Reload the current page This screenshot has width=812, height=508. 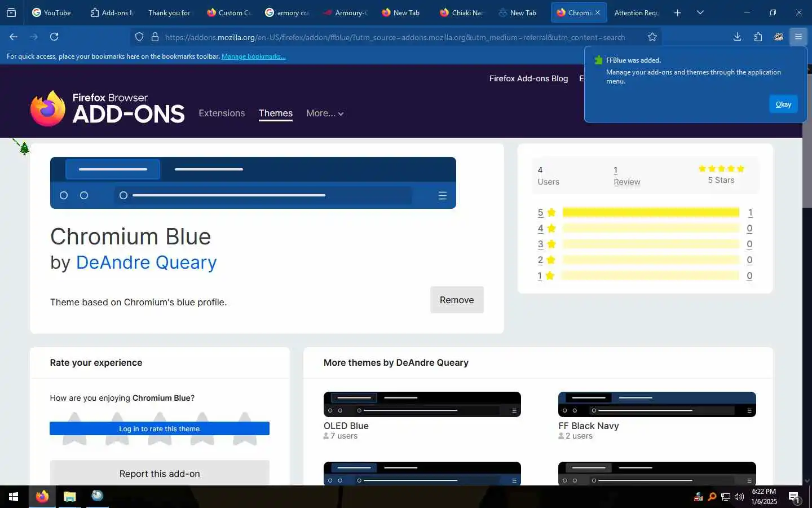click(x=54, y=37)
